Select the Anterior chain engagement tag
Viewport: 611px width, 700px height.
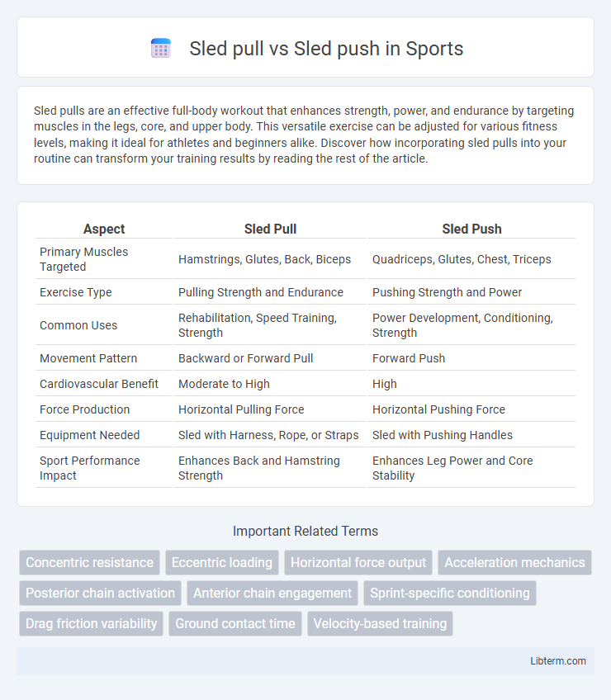click(x=272, y=593)
